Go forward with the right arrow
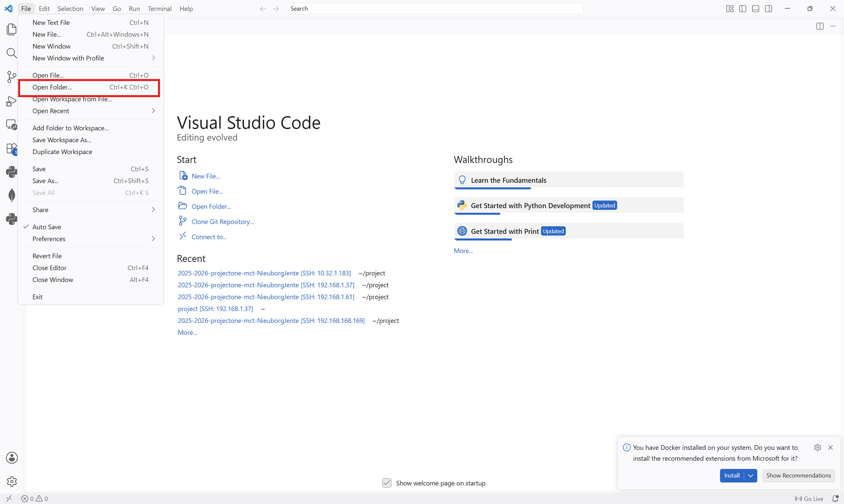The width and height of the screenshot is (844, 504). click(276, 9)
